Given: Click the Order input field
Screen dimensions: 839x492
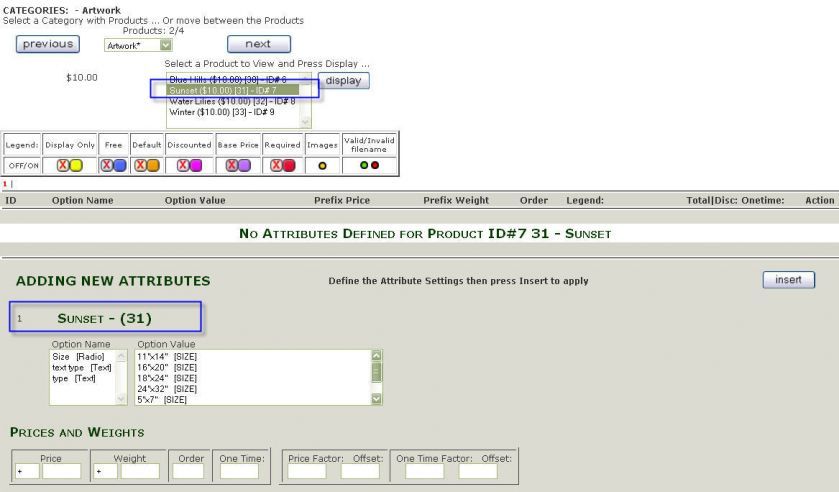Looking at the screenshot, I should coord(187,470).
